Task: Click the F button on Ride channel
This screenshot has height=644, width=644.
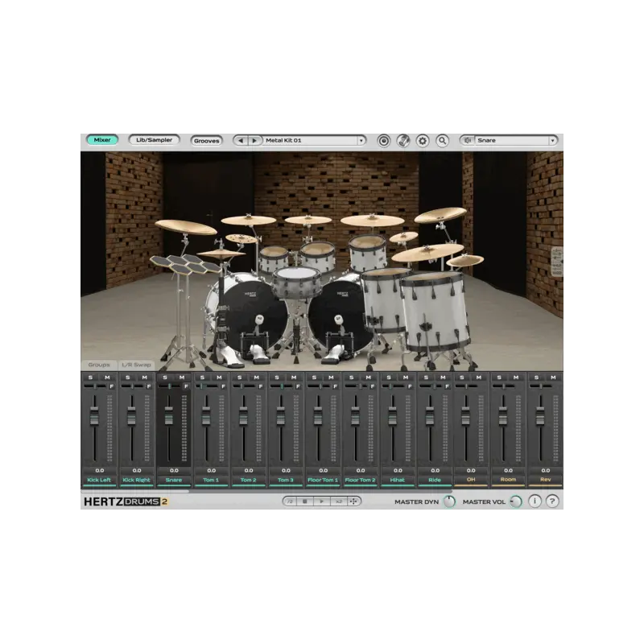Action: point(447,386)
